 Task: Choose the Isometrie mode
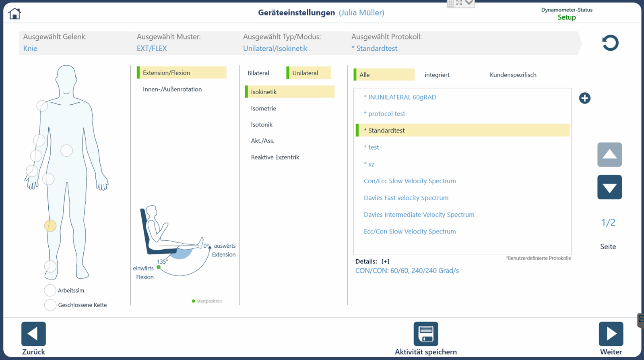tap(264, 108)
